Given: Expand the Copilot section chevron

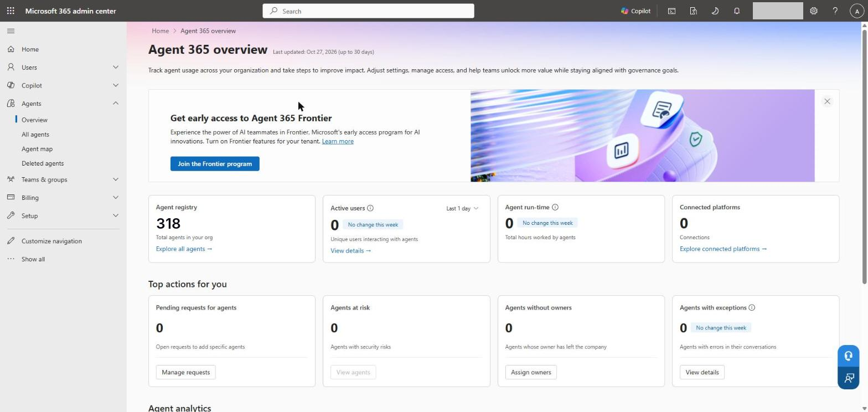Looking at the screenshot, I should (x=116, y=85).
